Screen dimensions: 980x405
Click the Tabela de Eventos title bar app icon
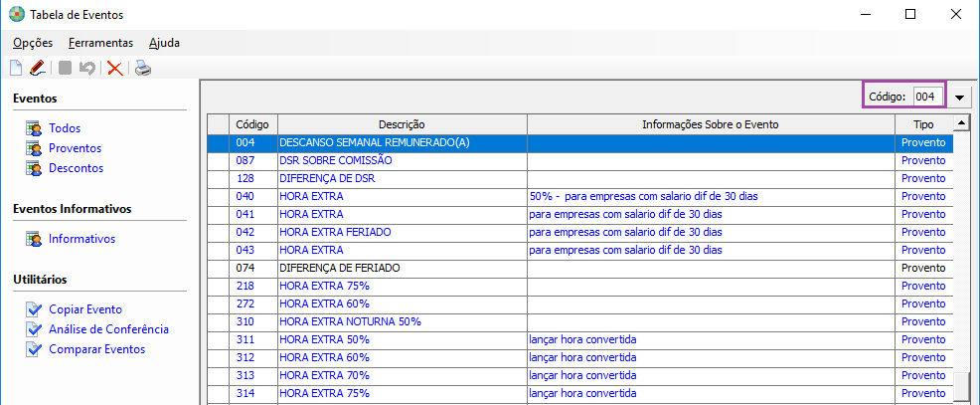pyautogui.click(x=17, y=14)
